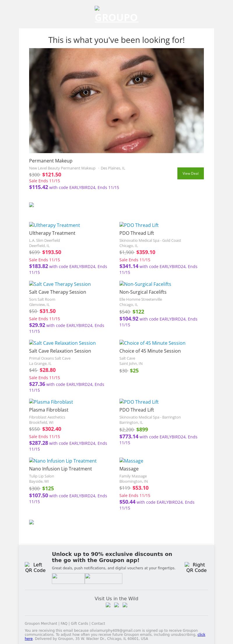This screenshot has height=644, width=233.
Task: Open the Permanent Makeup hero photo
Action: coord(116,101)
